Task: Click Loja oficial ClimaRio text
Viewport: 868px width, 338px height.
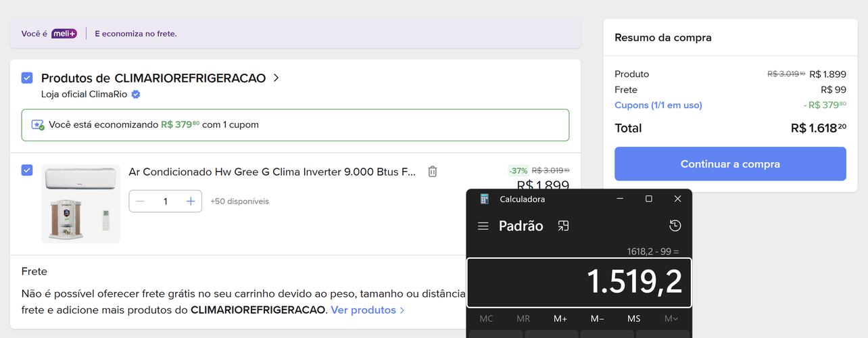Action: click(x=85, y=95)
